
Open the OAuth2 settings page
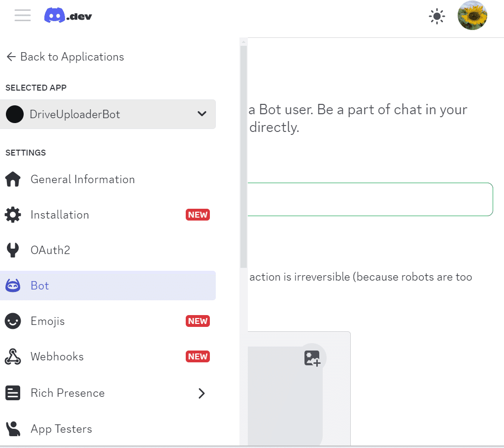[108, 250]
